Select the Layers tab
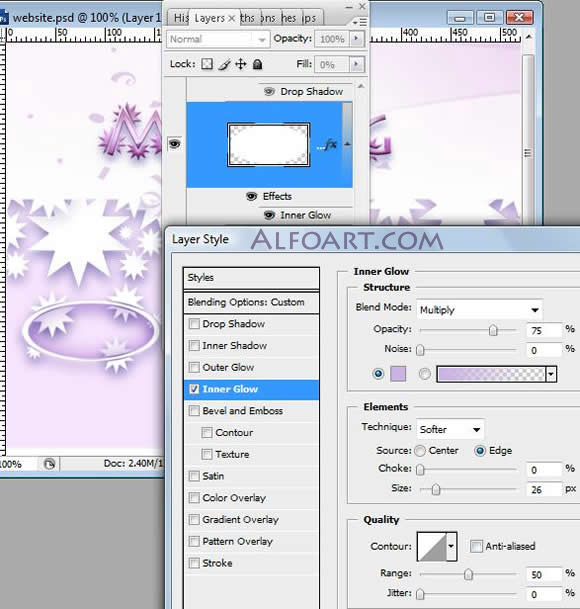580x609 pixels. pyautogui.click(x=210, y=18)
